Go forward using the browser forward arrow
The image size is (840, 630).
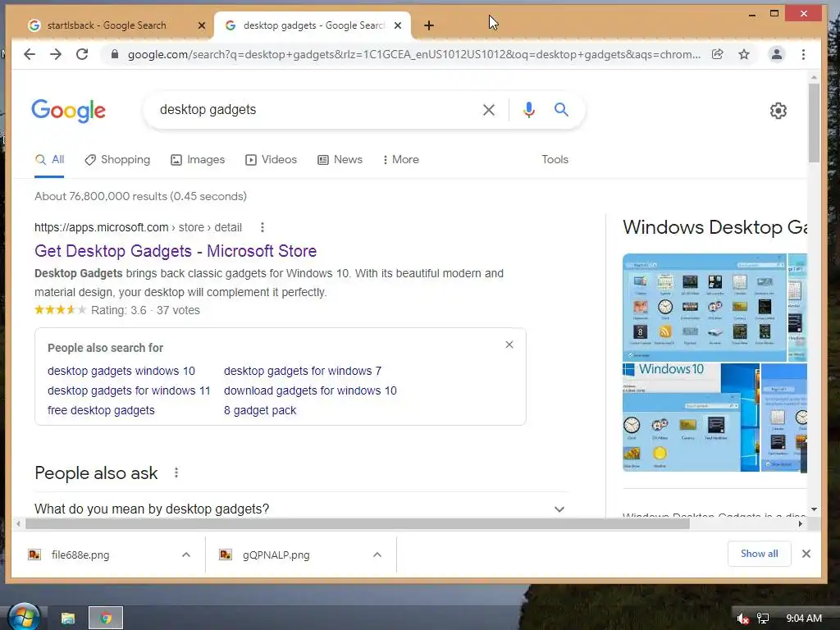(x=56, y=54)
